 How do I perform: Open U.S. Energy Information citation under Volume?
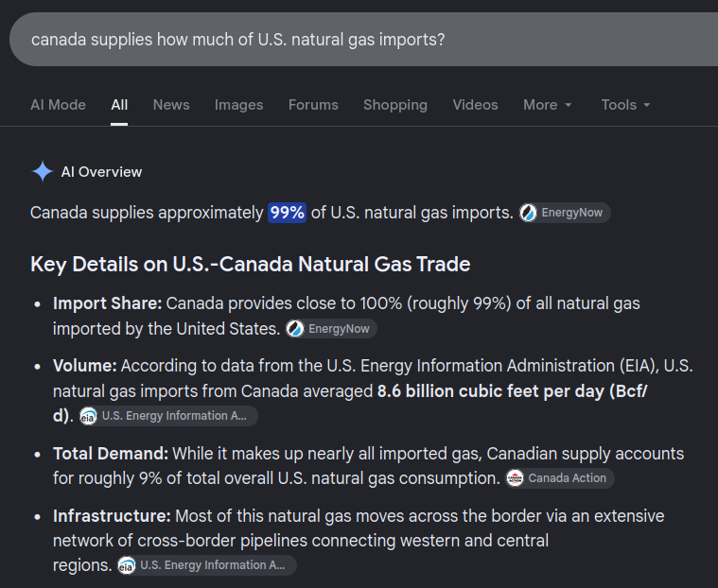[x=168, y=416]
